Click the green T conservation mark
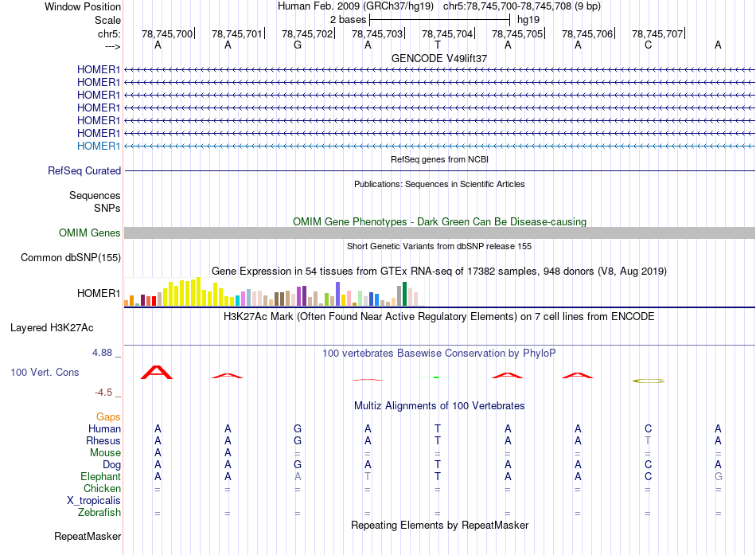 (436, 377)
